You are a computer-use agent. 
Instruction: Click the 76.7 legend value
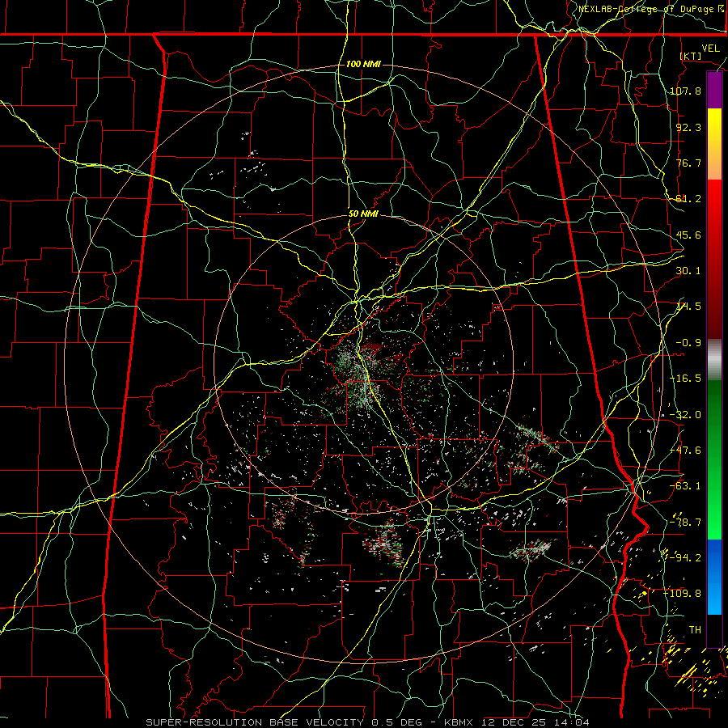click(688, 163)
